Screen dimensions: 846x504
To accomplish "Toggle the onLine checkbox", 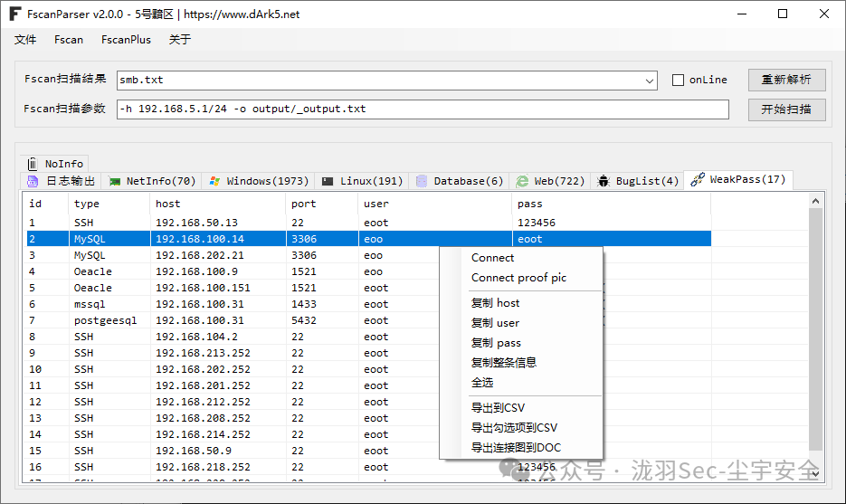I will click(x=679, y=80).
